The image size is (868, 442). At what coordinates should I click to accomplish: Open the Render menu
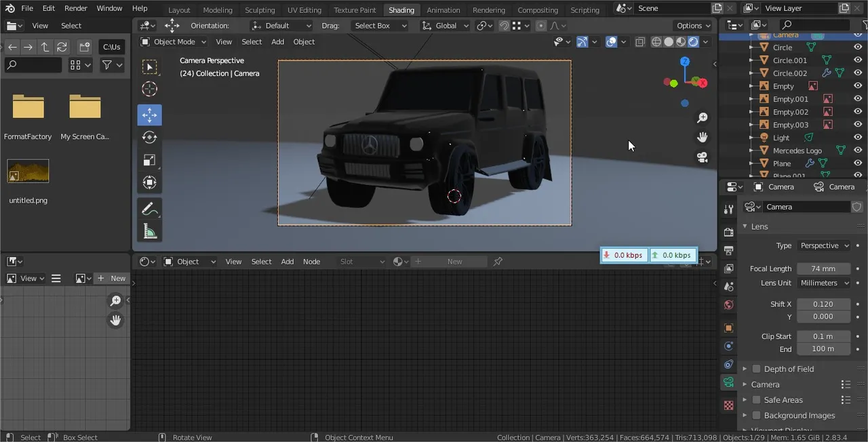[x=76, y=8]
